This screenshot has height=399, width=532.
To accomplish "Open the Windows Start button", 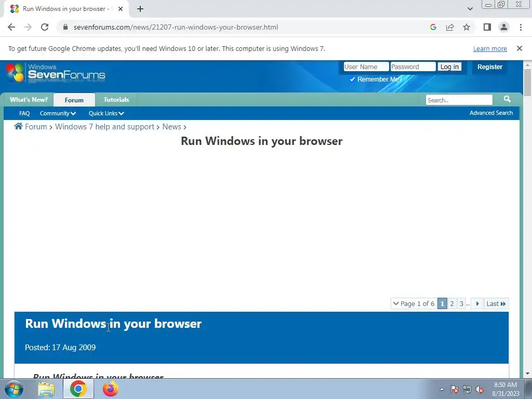I will pos(14,389).
